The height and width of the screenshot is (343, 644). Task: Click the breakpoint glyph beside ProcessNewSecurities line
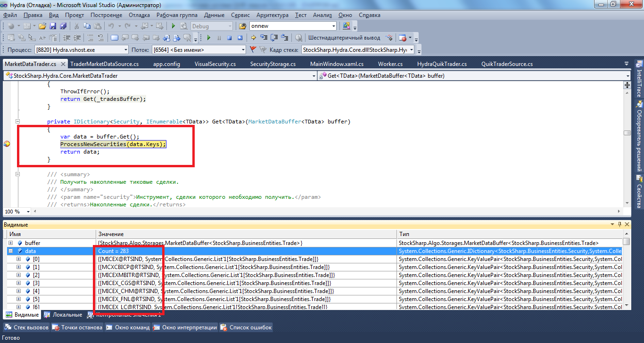click(7, 144)
